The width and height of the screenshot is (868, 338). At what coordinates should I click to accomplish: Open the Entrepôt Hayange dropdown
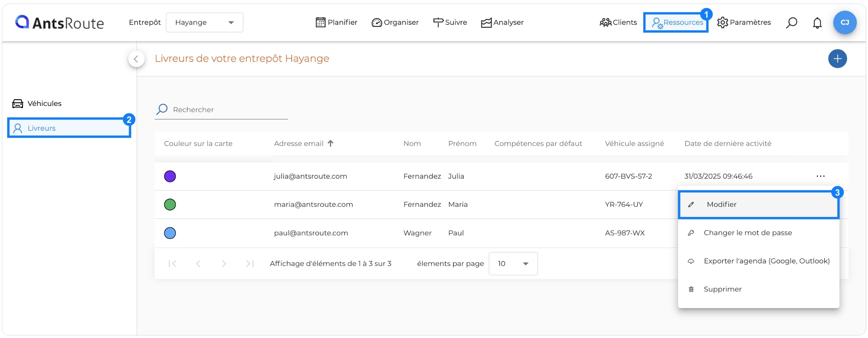click(204, 22)
